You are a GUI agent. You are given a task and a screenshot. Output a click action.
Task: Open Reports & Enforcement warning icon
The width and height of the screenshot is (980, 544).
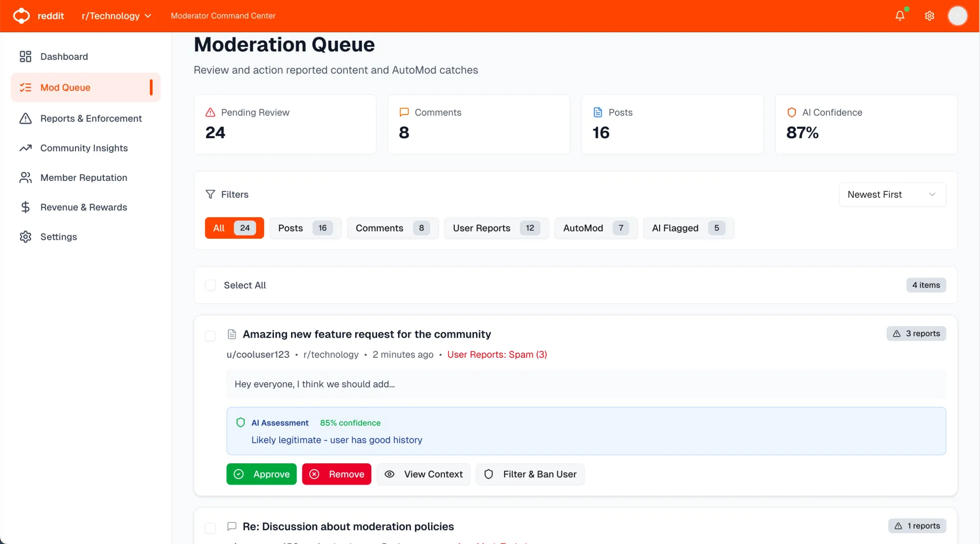click(x=25, y=119)
